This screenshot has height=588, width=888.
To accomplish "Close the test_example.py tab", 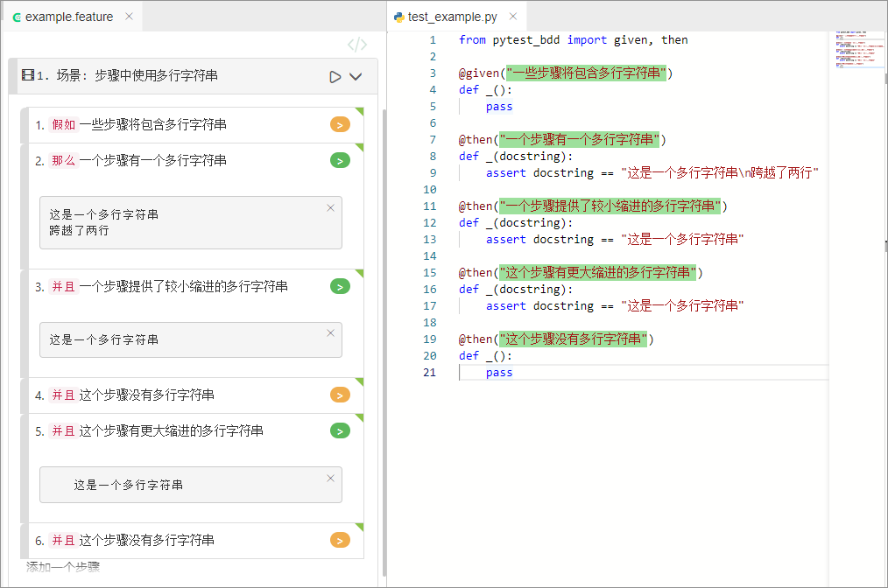I will [x=513, y=17].
